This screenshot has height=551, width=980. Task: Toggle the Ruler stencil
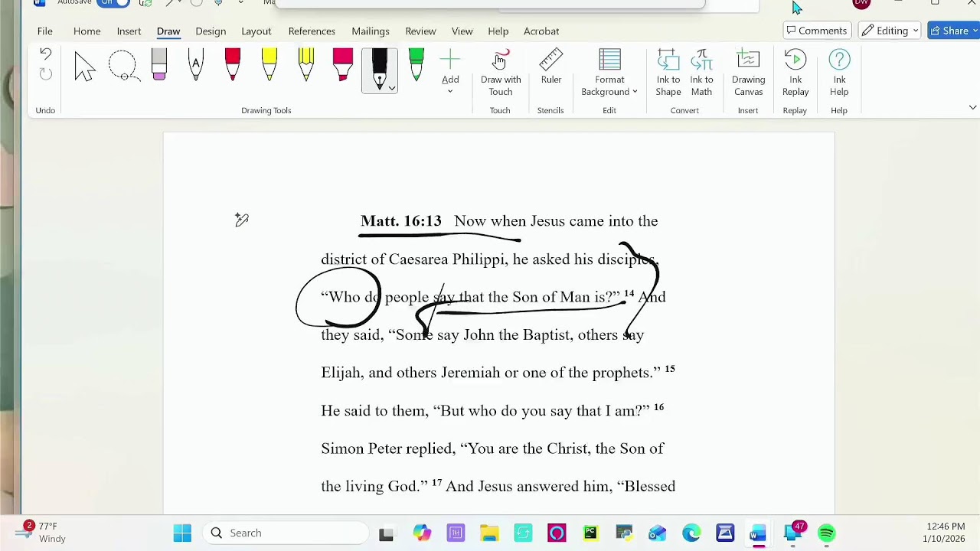(551, 67)
